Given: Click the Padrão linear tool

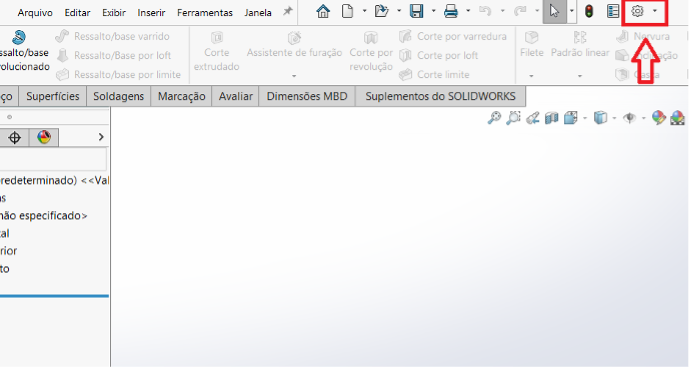Looking at the screenshot, I should pos(580,45).
